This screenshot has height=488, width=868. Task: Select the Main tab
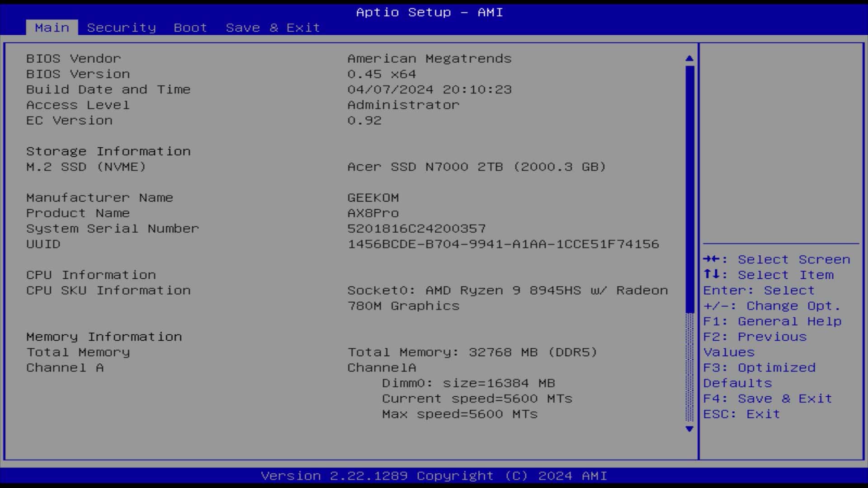tap(52, 28)
